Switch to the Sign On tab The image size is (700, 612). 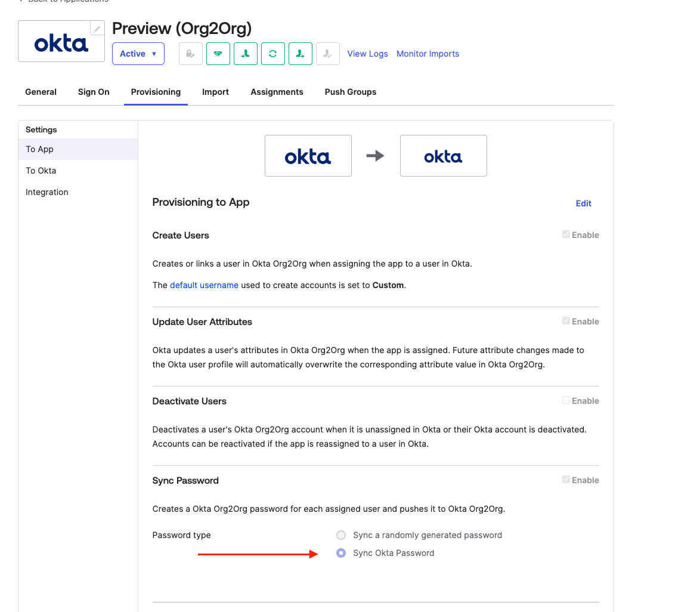(94, 92)
